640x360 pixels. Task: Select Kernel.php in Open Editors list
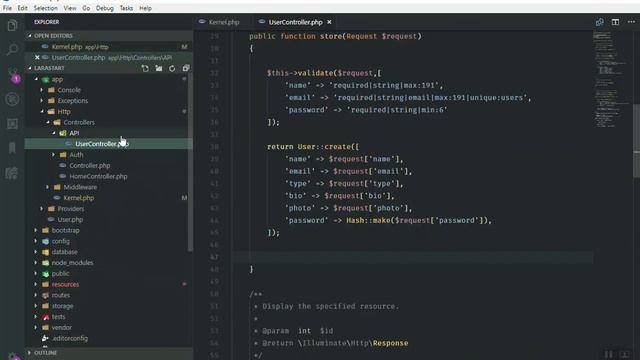(109, 47)
